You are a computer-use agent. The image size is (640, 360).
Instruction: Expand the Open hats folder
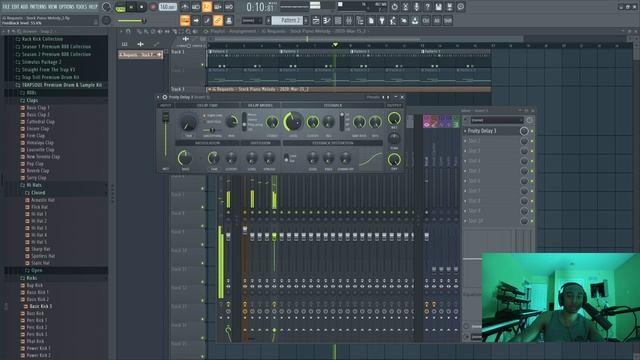[x=36, y=271]
